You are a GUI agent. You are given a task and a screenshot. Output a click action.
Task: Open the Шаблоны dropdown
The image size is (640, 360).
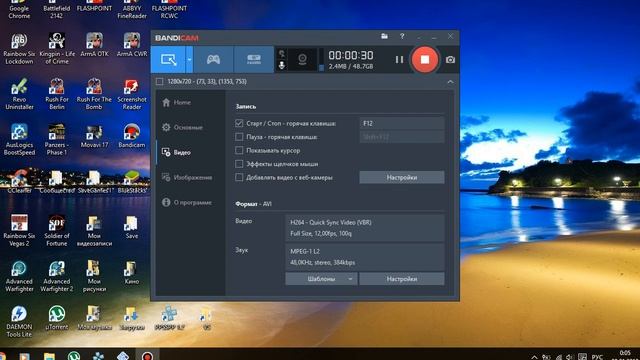(321, 279)
